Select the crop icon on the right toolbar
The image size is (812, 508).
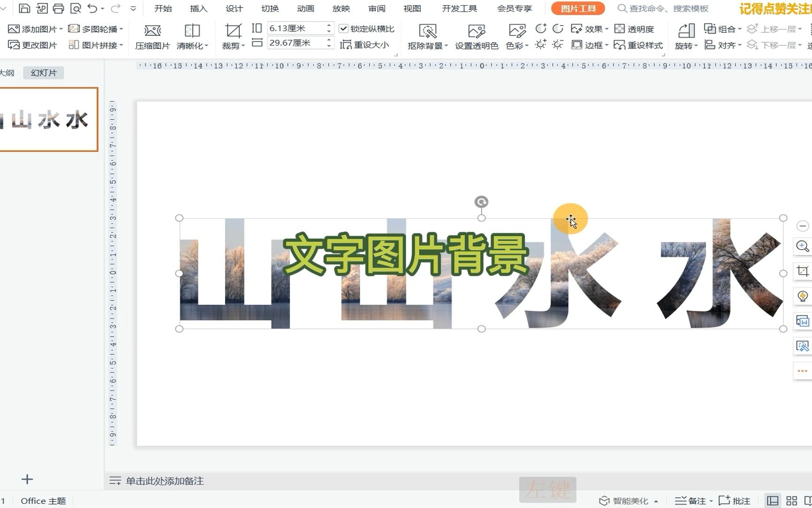point(803,271)
